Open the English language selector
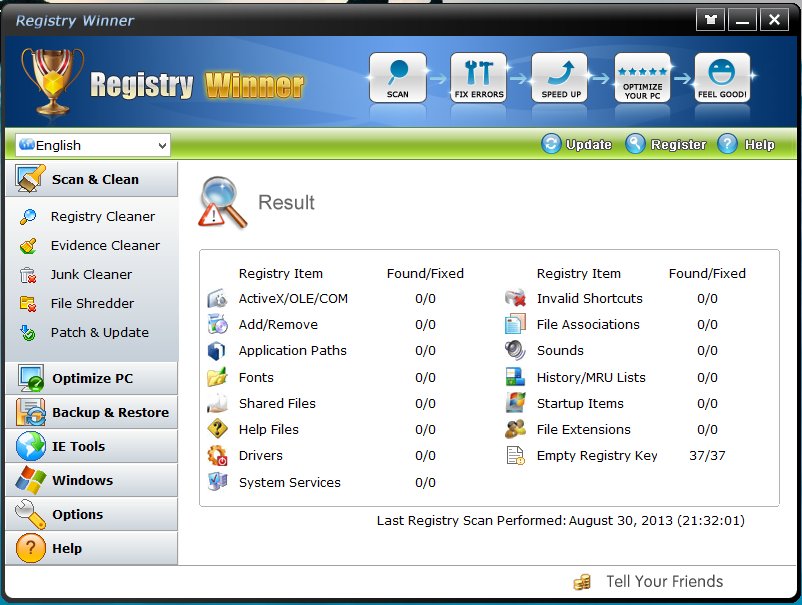 [92, 145]
